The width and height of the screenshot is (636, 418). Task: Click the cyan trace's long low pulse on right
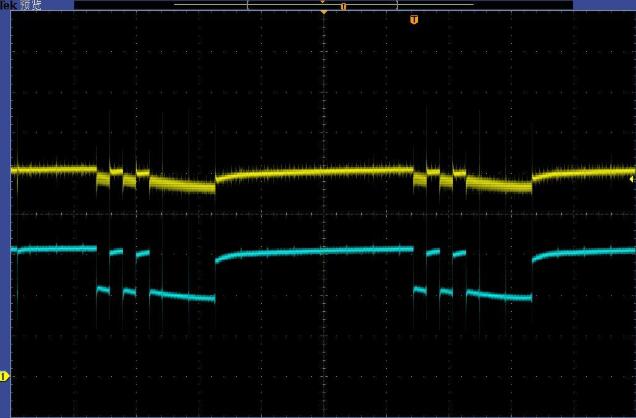pos(499,295)
